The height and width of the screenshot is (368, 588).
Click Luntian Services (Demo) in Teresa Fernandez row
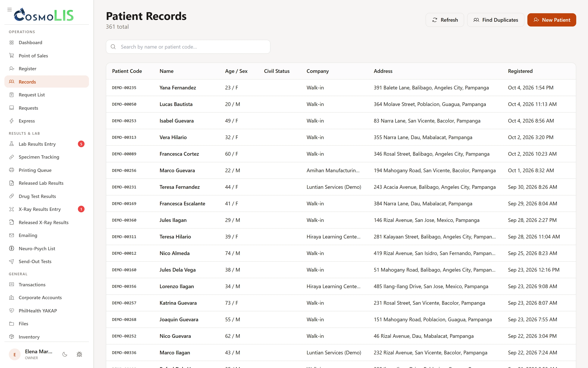tap(334, 187)
